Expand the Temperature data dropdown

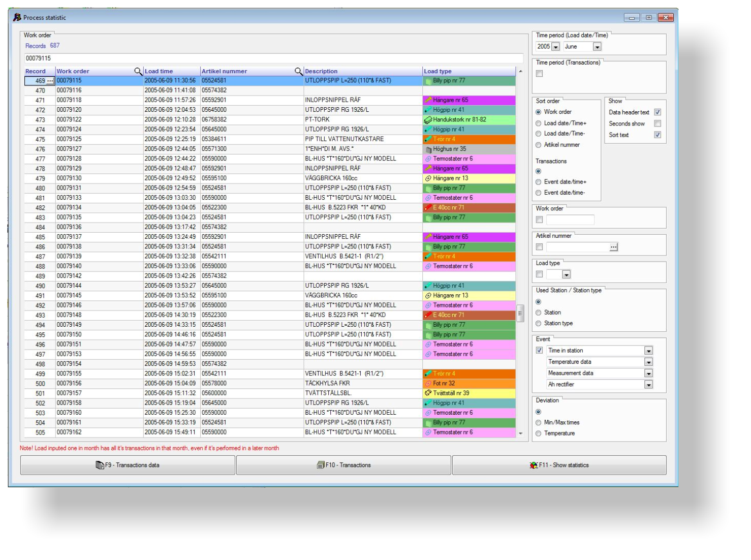(648, 362)
